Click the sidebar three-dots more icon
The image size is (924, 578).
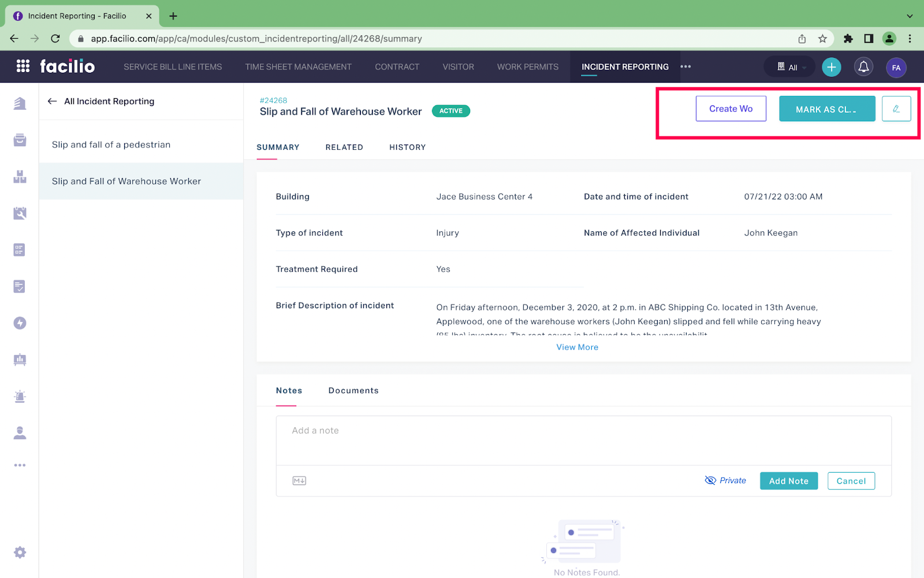tap(20, 465)
